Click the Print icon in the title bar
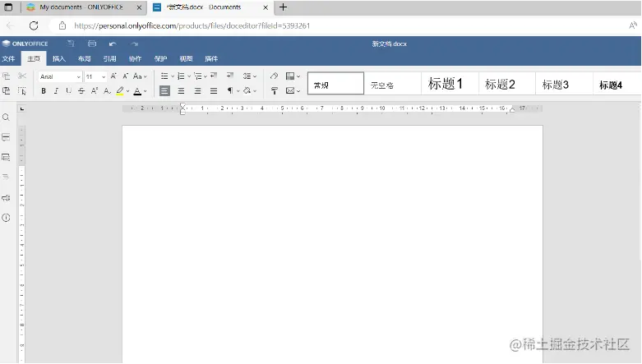Screen dimensions: 642x364 pyautogui.click(x=92, y=44)
